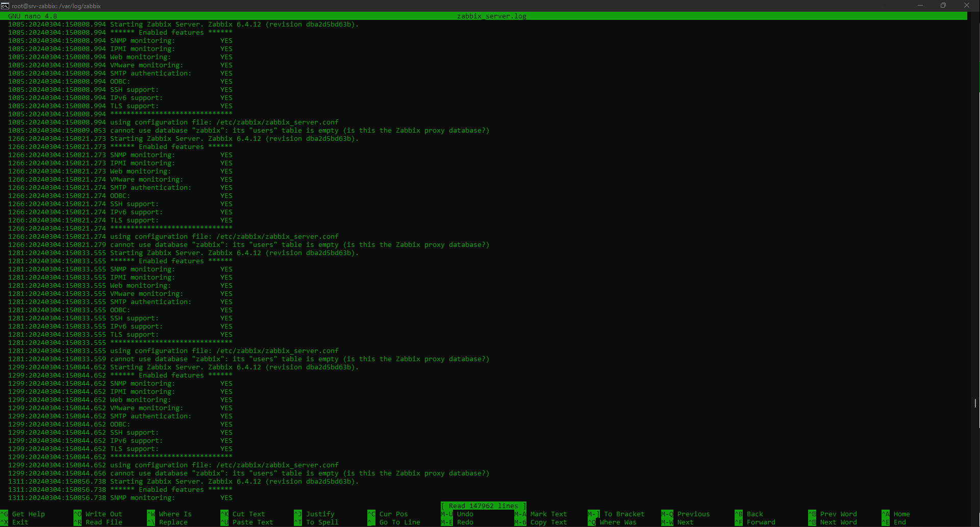Click PID 1266 "Starting Zabbix Server" line

[184, 139]
